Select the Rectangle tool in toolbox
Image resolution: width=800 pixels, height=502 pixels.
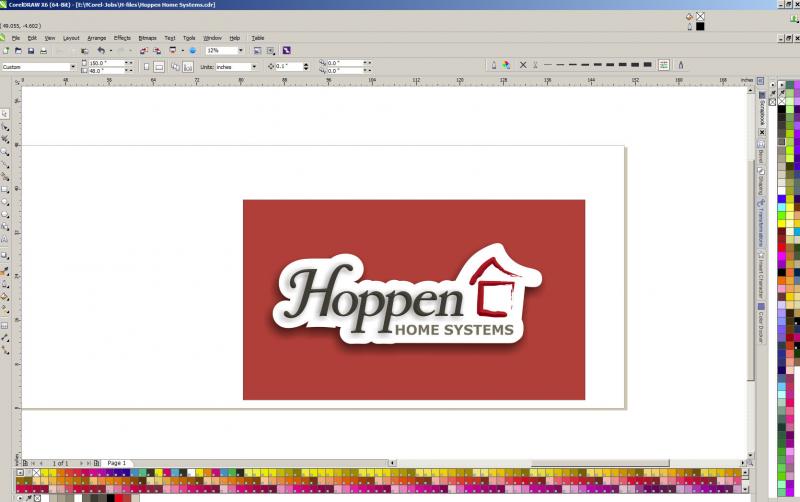(x=5, y=189)
